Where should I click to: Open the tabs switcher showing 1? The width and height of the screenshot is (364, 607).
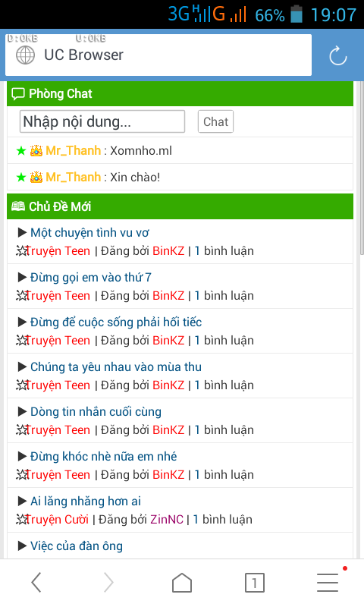(255, 583)
